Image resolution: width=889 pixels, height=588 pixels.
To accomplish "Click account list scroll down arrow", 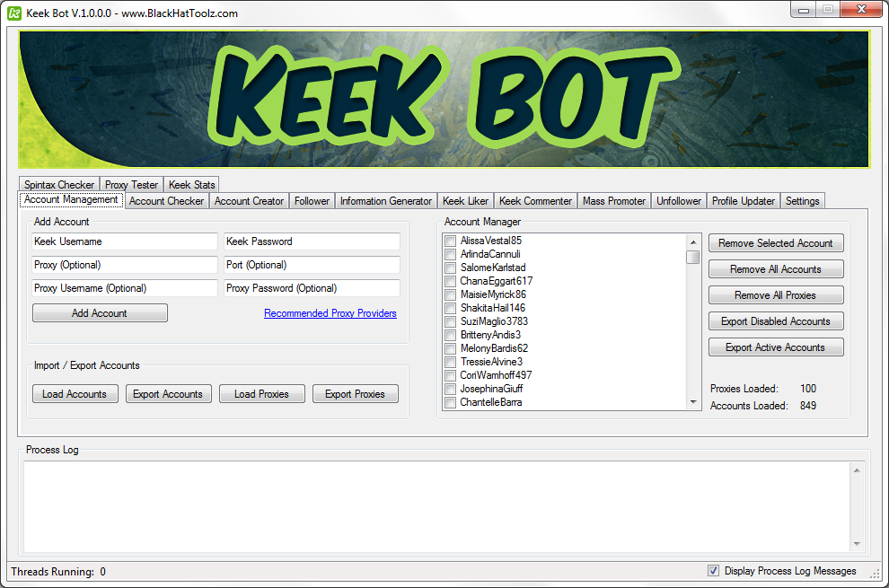I will pyautogui.click(x=693, y=402).
